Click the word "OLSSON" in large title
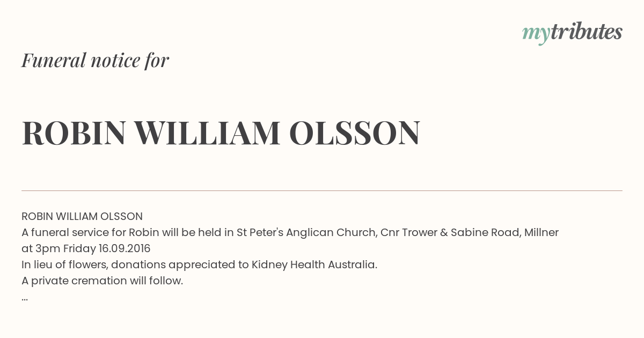The width and height of the screenshot is (644, 338). click(x=354, y=133)
